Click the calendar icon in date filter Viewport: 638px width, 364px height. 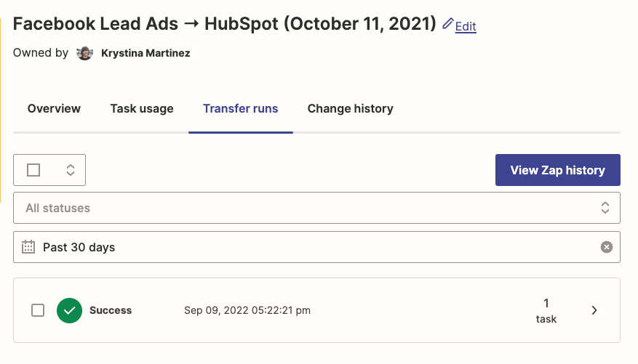click(28, 246)
